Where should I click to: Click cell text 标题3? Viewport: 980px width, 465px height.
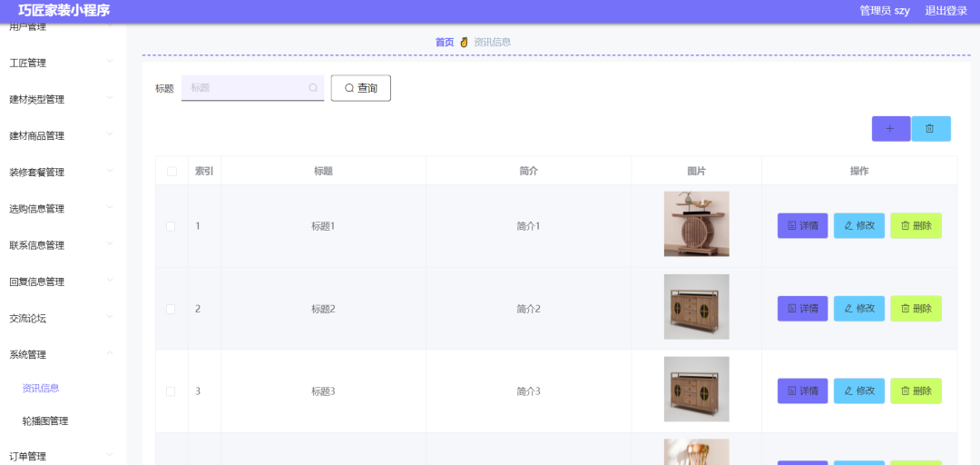324,391
